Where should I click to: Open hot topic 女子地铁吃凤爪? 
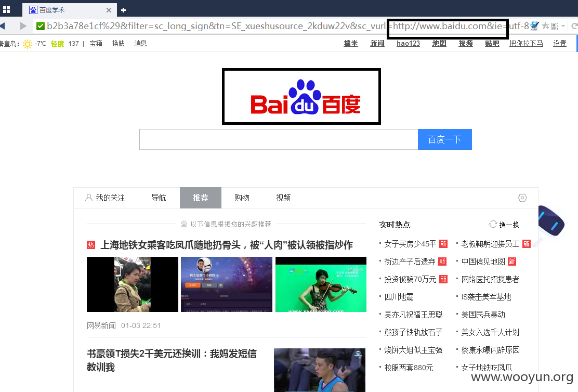tap(487, 368)
